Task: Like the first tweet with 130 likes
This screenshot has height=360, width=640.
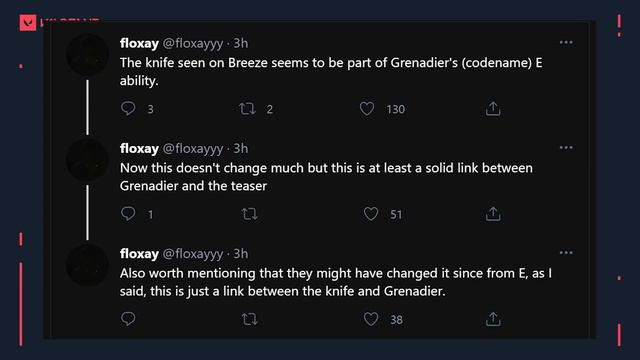Action: 367,109
